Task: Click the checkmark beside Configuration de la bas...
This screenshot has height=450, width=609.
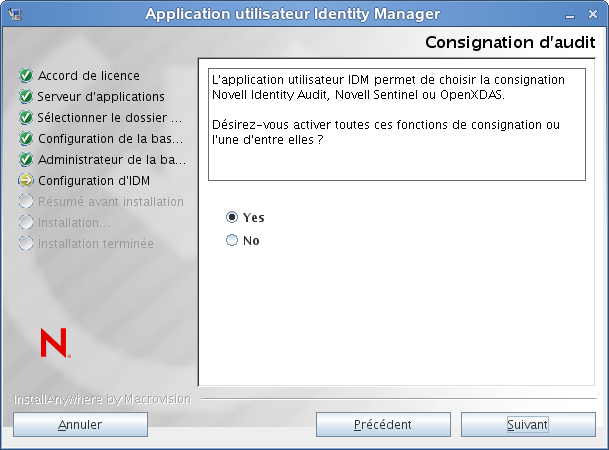Action: pos(26,139)
